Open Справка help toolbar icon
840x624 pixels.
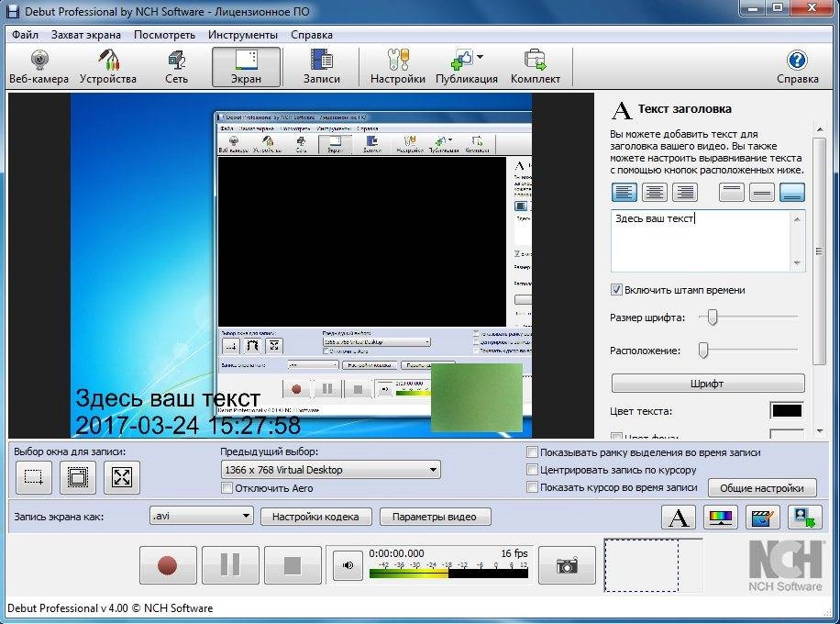click(x=797, y=67)
